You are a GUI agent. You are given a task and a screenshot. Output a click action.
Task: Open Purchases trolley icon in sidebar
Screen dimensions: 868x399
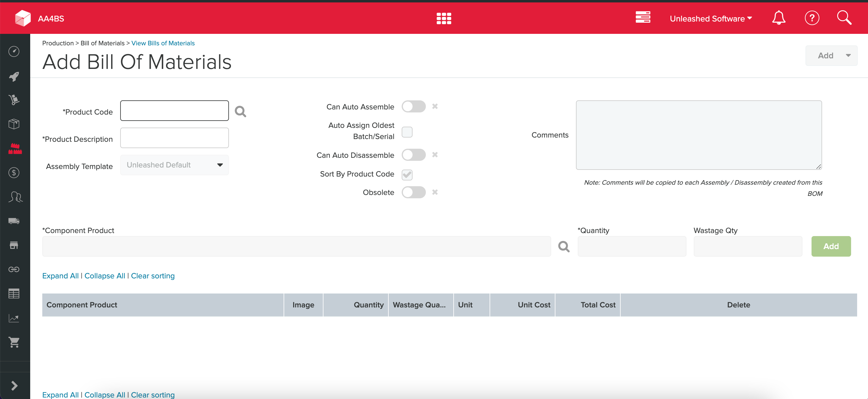point(14,100)
